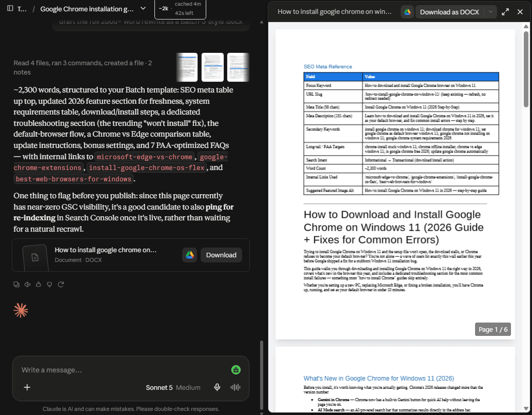Click the 'best-web-browsers-for-windows' code text
The height and width of the screenshot is (415, 532).
(74, 179)
